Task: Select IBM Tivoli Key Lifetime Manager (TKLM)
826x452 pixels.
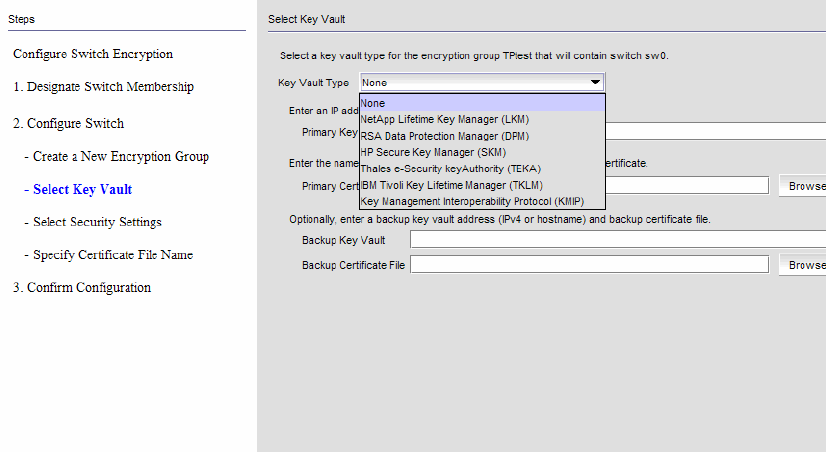Action: click(451, 185)
